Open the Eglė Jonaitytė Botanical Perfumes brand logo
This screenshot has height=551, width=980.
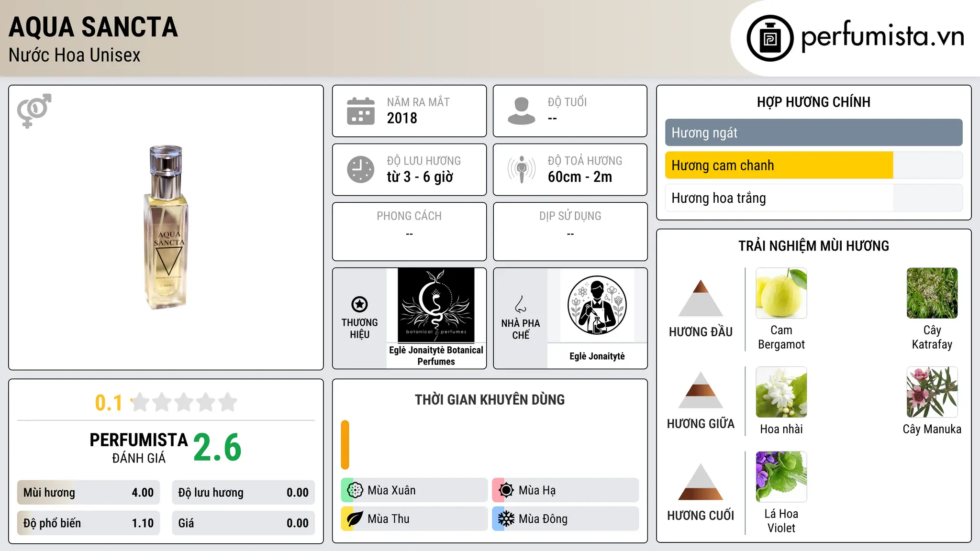click(x=436, y=305)
